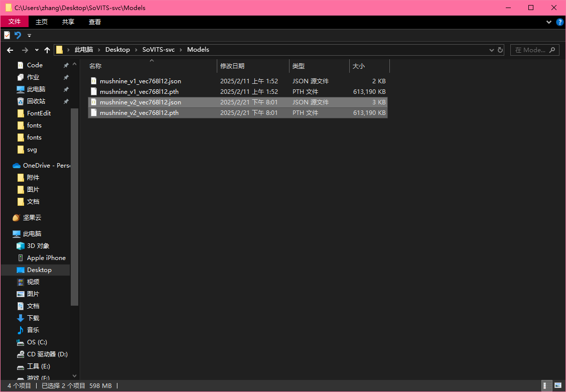566x392 pixels.
Task: Refresh the current folder view
Action: (500, 50)
